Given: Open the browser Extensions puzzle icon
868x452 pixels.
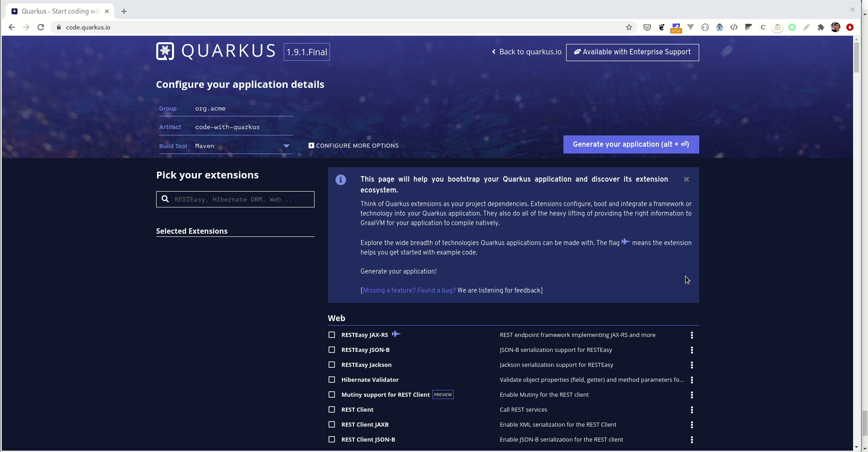Looking at the screenshot, I should click(821, 27).
